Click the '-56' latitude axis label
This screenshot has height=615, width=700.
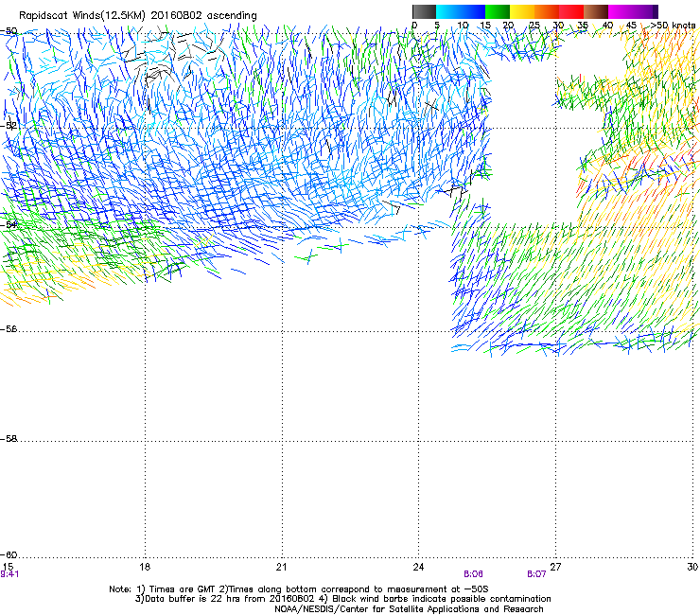[x=9, y=329]
